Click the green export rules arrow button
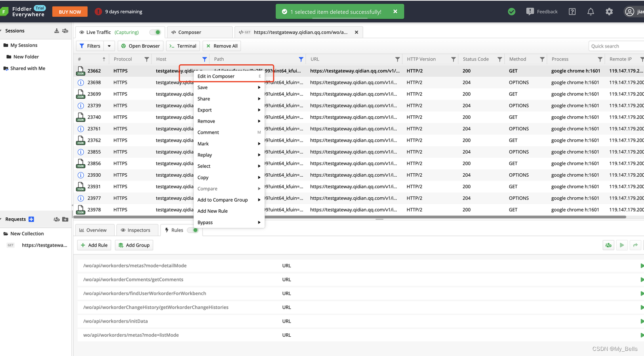Image resolution: width=644 pixels, height=356 pixels. coord(635,245)
